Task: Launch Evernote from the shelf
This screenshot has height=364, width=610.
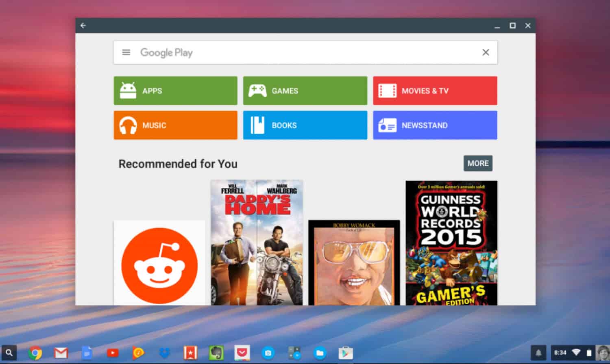Action: pos(216,353)
